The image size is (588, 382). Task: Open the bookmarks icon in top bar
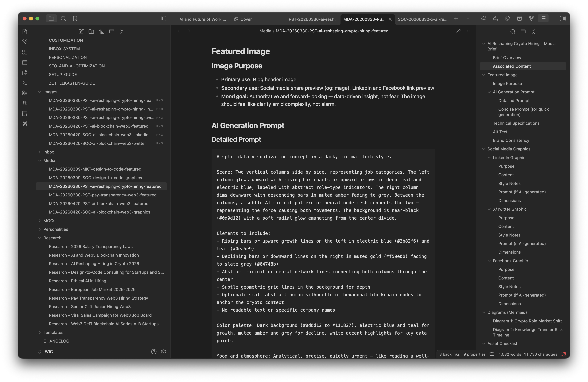[x=75, y=19]
